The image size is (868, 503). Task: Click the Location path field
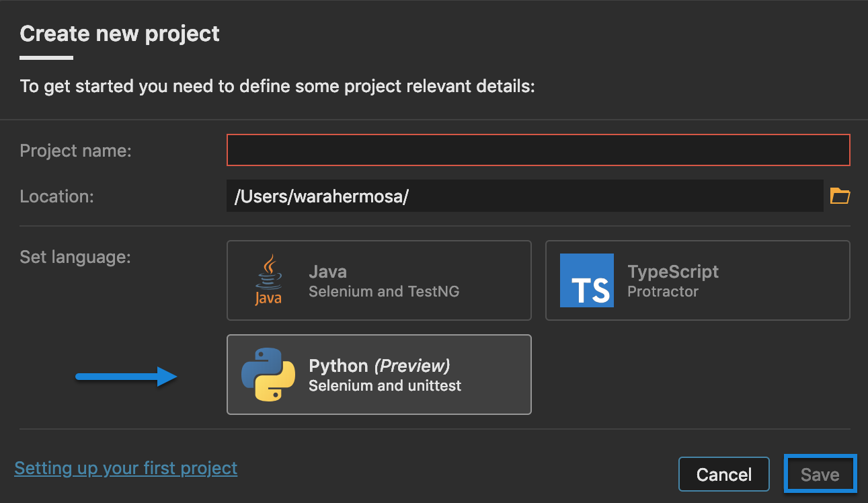point(525,196)
